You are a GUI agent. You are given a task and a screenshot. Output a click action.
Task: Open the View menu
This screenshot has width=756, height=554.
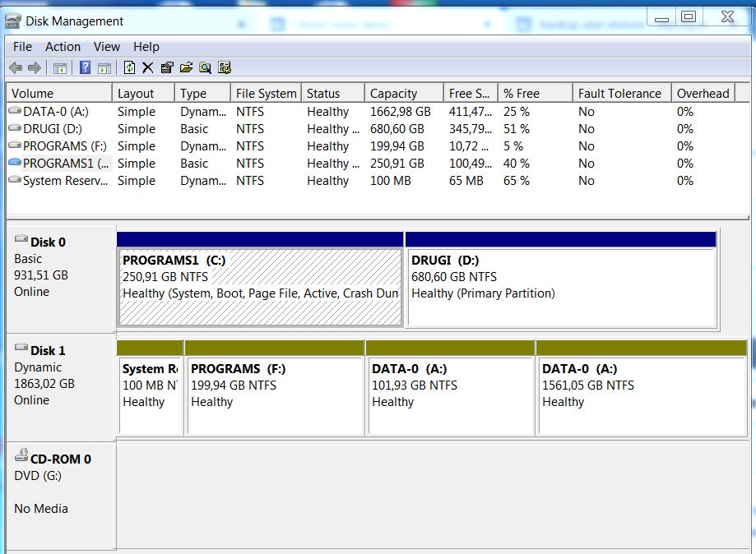(107, 47)
